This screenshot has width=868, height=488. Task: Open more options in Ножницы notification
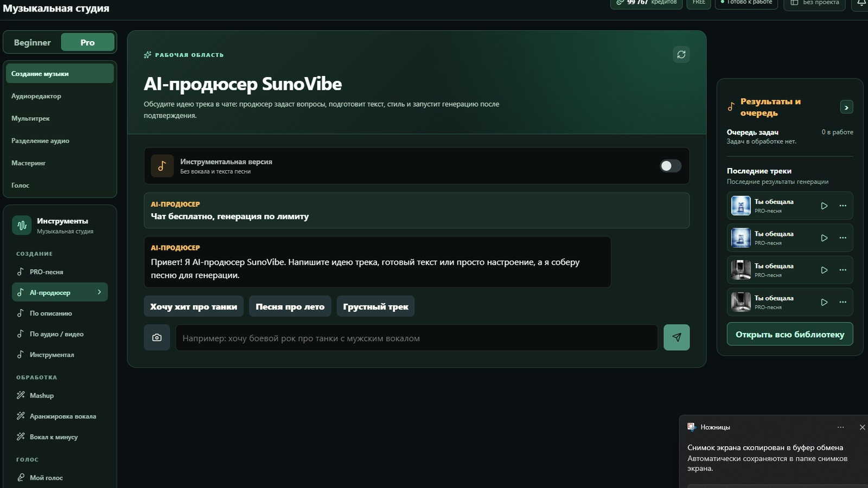pos(840,427)
